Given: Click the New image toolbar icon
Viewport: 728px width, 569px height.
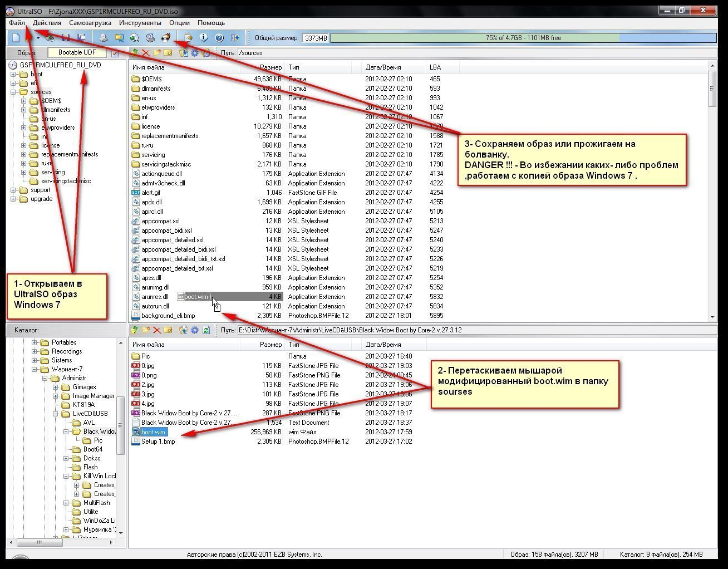Looking at the screenshot, I should [x=16, y=38].
